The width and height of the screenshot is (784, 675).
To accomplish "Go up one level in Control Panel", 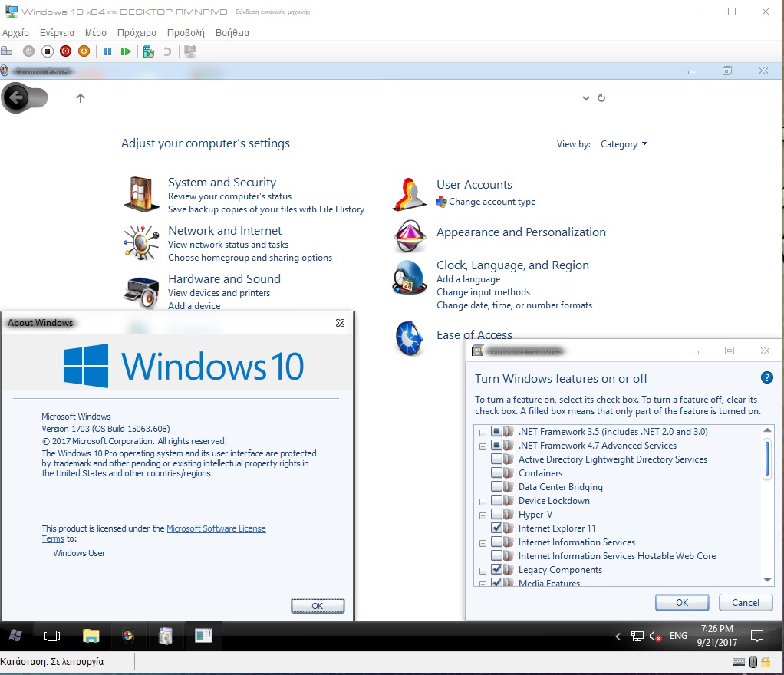I will tap(81, 98).
